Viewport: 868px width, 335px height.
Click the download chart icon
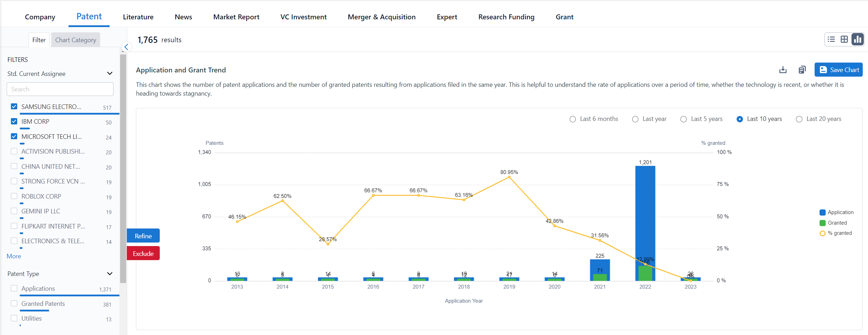pyautogui.click(x=783, y=70)
